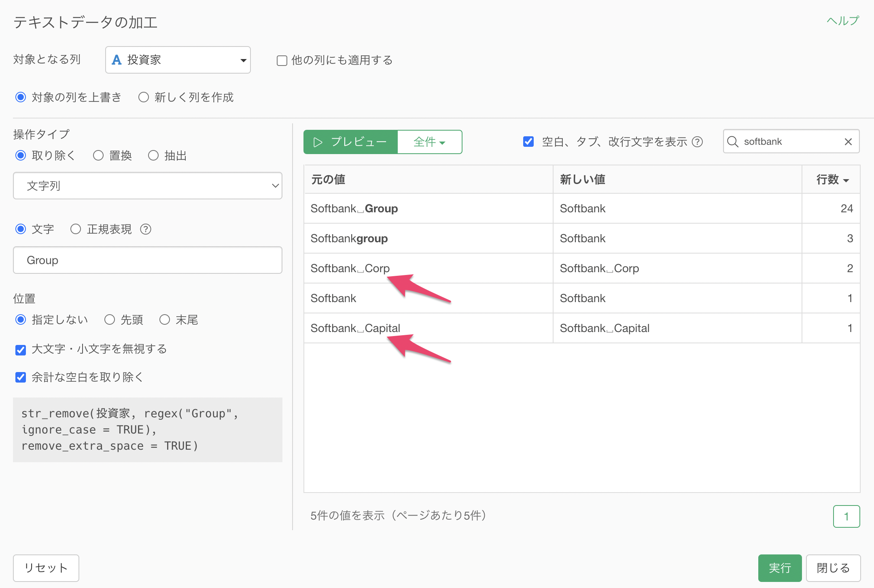This screenshot has width=874, height=588.
Task: Select 文字 match mode radio
Action: [x=21, y=229]
